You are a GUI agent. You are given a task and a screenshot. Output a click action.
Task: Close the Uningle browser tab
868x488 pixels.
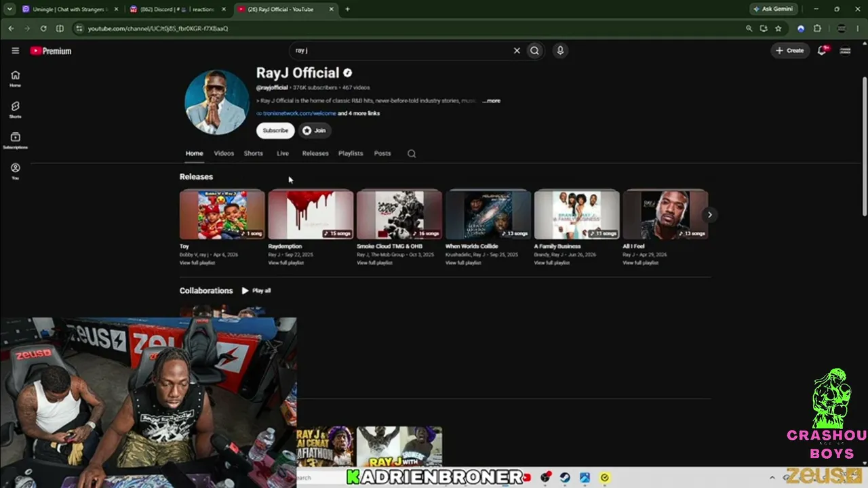[117, 9]
